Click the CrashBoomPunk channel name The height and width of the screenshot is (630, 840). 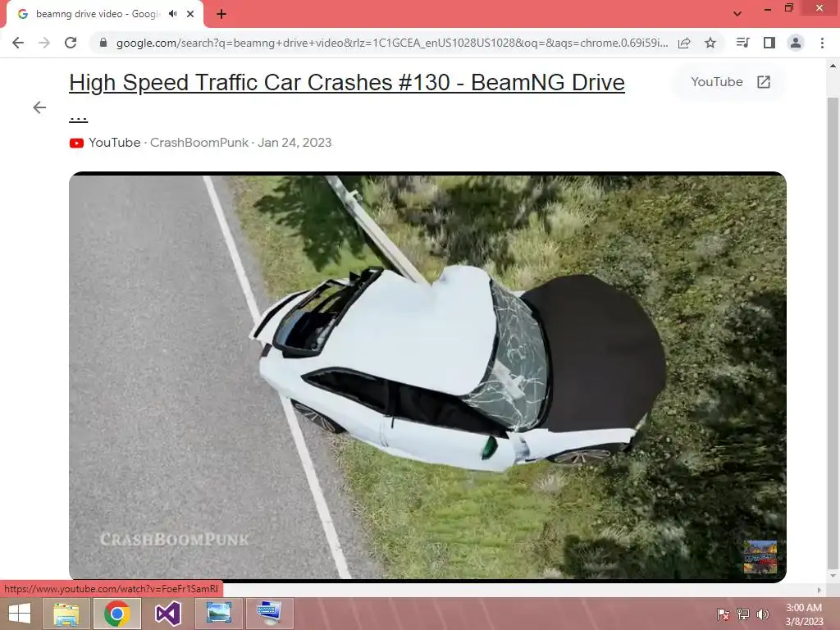(x=199, y=143)
